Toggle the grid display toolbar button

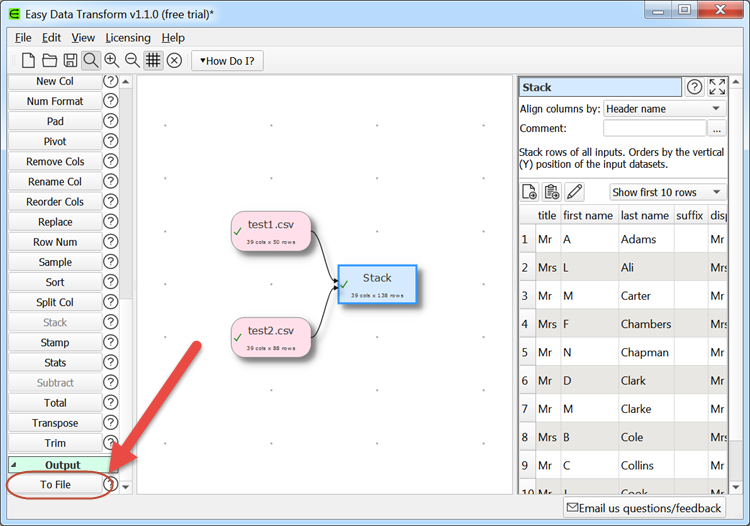tap(153, 61)
